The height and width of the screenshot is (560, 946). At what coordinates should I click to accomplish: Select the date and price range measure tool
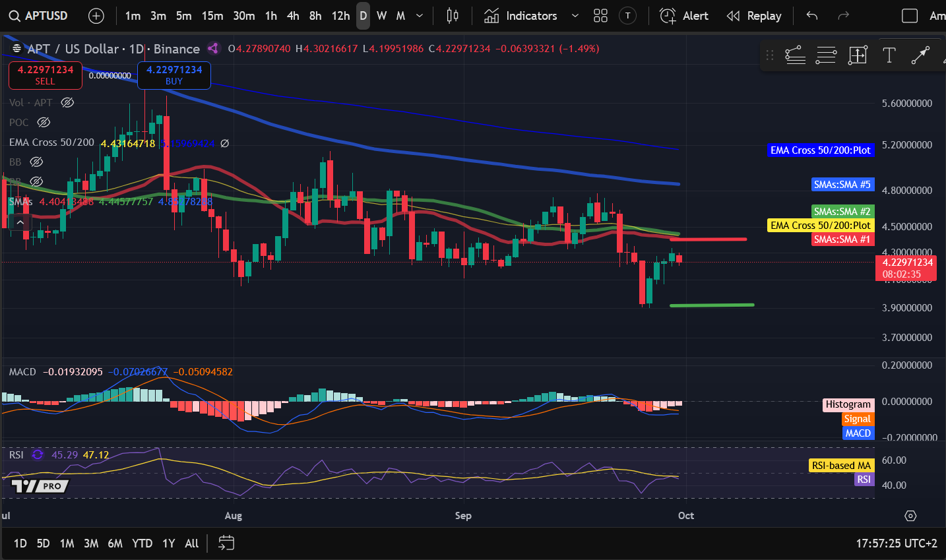click(x=858, y=55)
